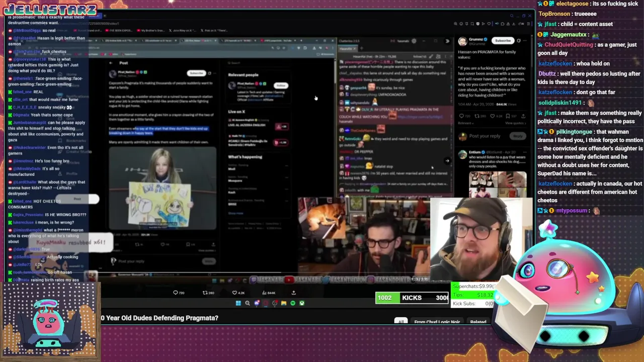
Task: Click the views icon showing 844K below video
Action: point(268,293)
